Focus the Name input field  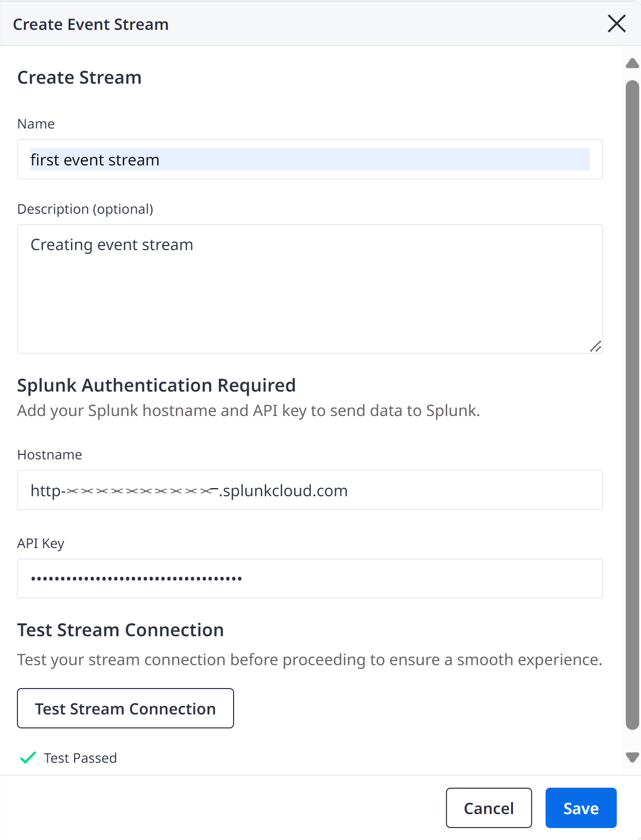[310, 159]
